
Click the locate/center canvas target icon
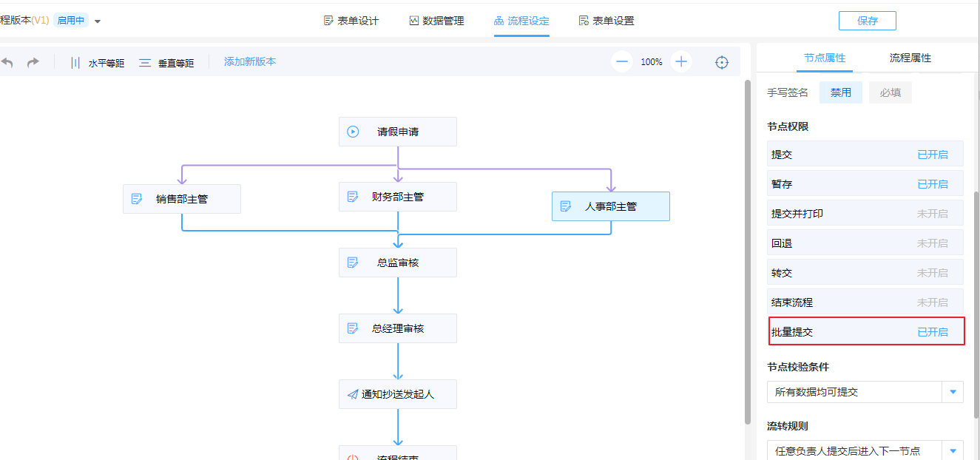point(722,63)
